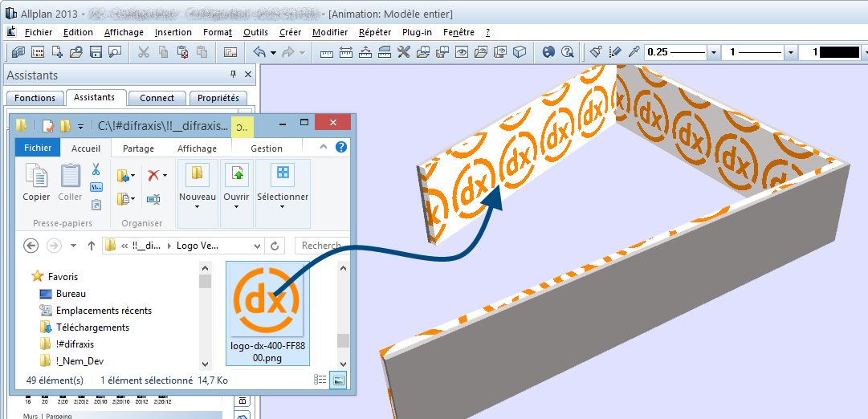Click the blue Fichier tab in Explorer
This screenshot has width=868, height=419.
38,148
